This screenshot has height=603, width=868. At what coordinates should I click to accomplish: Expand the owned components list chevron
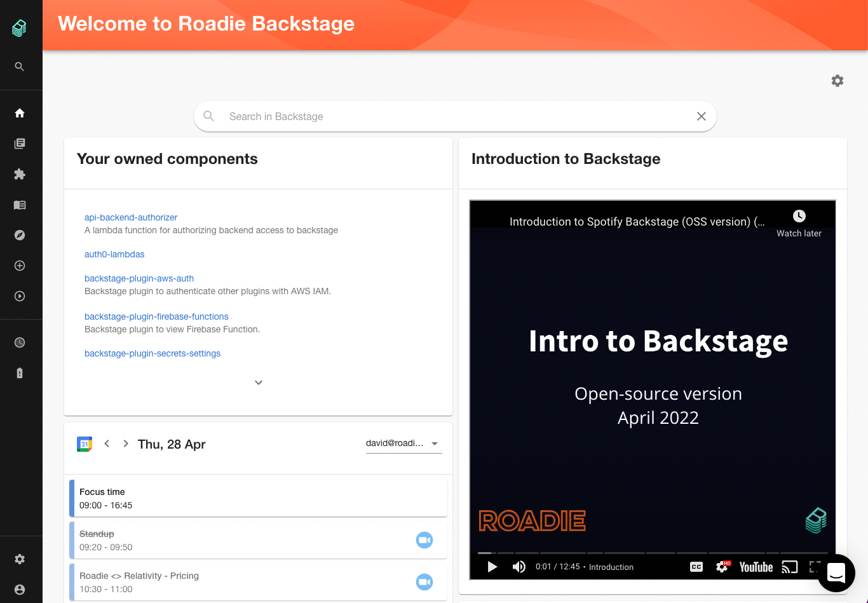[x=259, y=383]
